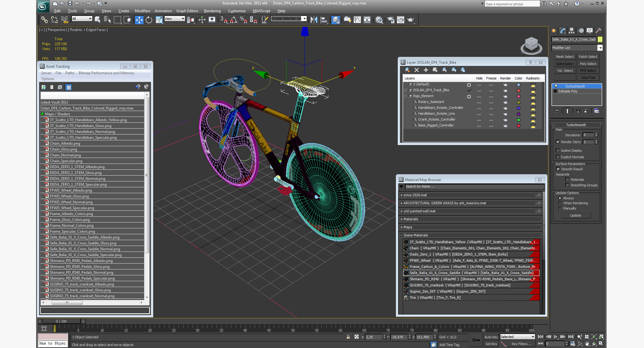Click Create New Layer icon in Layer window
The width and height of the screenshot is (644, 348).
point(407,70)
